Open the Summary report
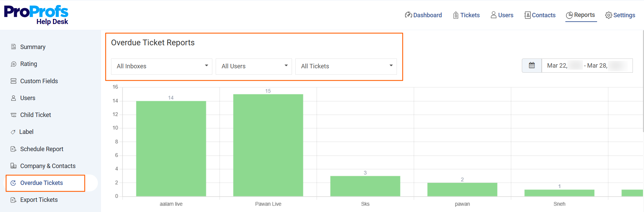The width and height of the screenshot is (644, 212). pos(33,47)
